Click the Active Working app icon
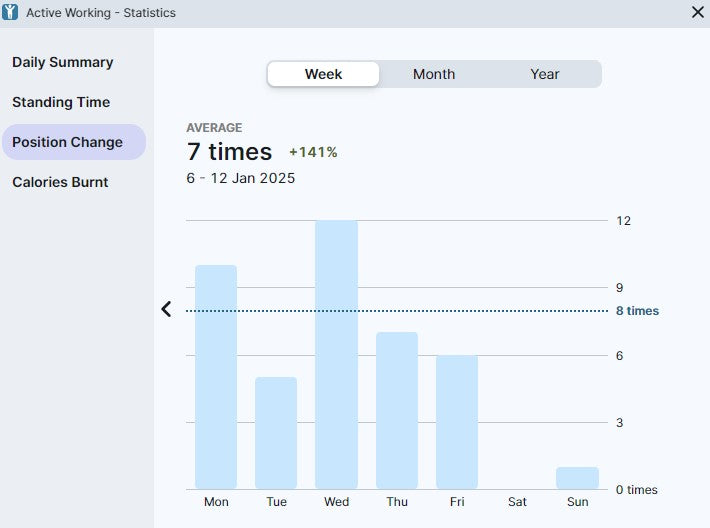710x528 pixels. (11, 12)
